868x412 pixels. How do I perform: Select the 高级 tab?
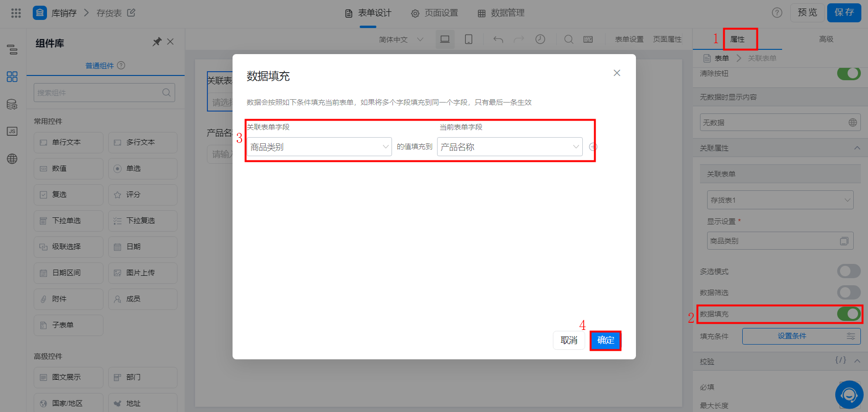click(x=826, y=39)
